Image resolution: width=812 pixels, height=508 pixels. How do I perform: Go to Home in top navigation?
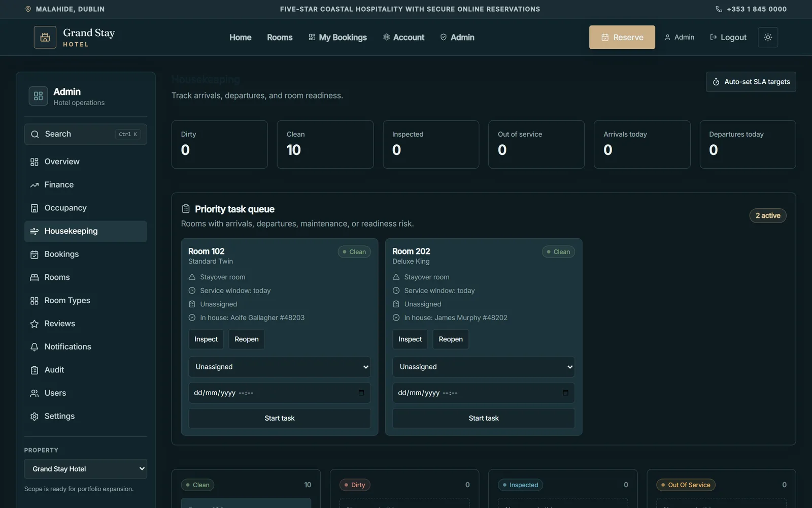pyautogui.click(x=241, y=37)
